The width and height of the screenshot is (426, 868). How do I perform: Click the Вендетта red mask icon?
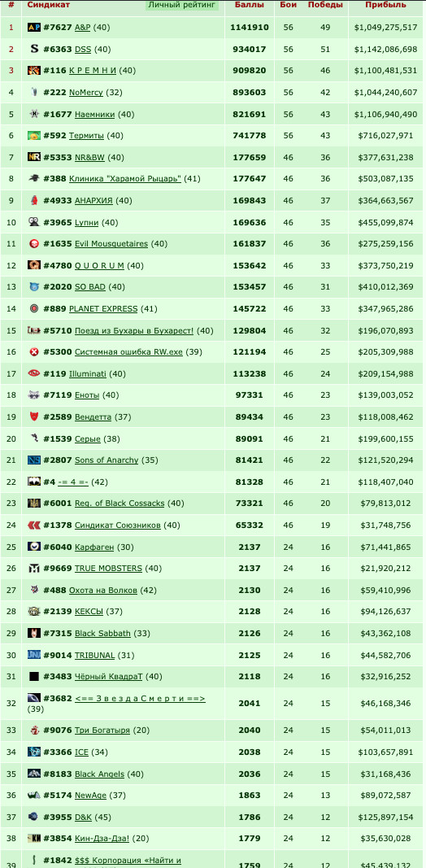[34, 417]
